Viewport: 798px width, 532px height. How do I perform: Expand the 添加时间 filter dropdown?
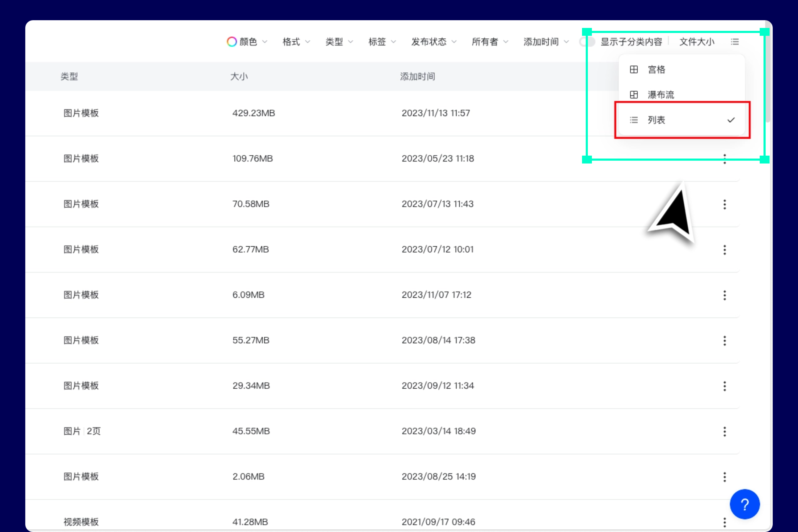pyautogui.click(x=546, y=42)
